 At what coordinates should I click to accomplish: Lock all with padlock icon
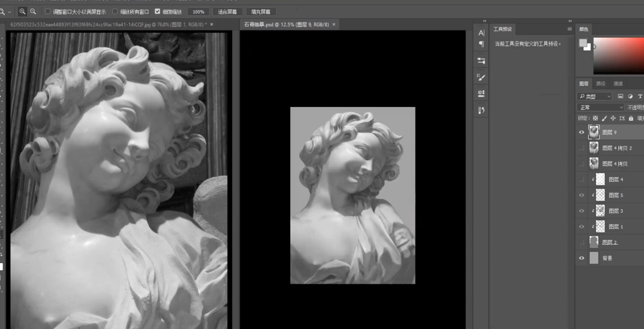tap(631, 118)
